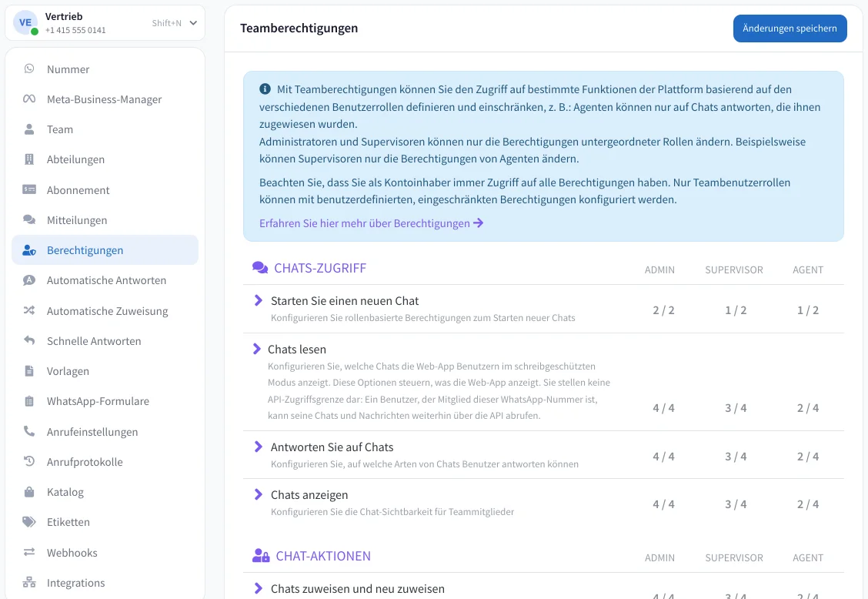Click the Meta infinity icon in sidebar
The image size is (868, 599).
click(29, 99)
